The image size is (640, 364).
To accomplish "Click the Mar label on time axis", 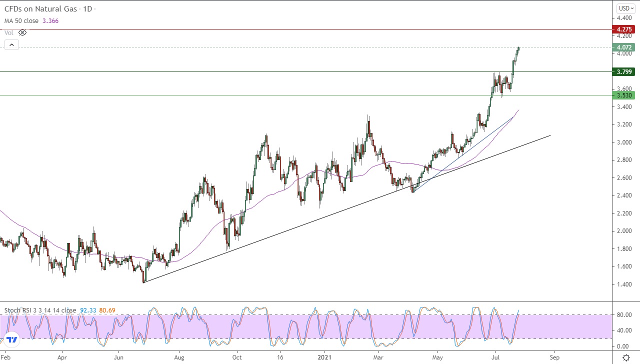I will pos(378,358).
